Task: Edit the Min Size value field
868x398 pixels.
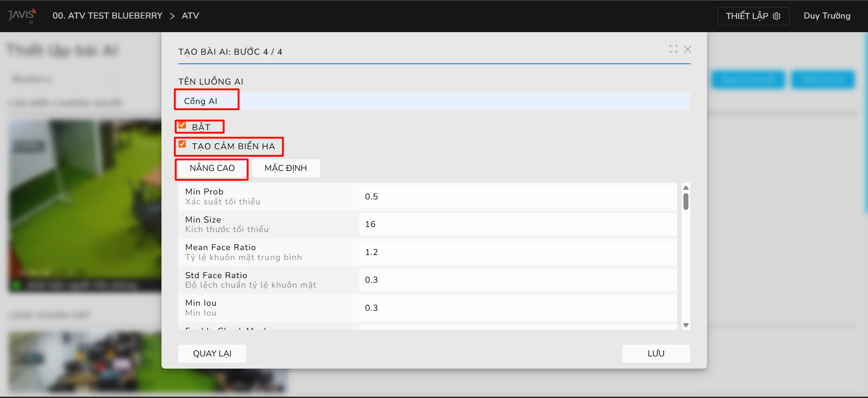Action: [517, 224]
